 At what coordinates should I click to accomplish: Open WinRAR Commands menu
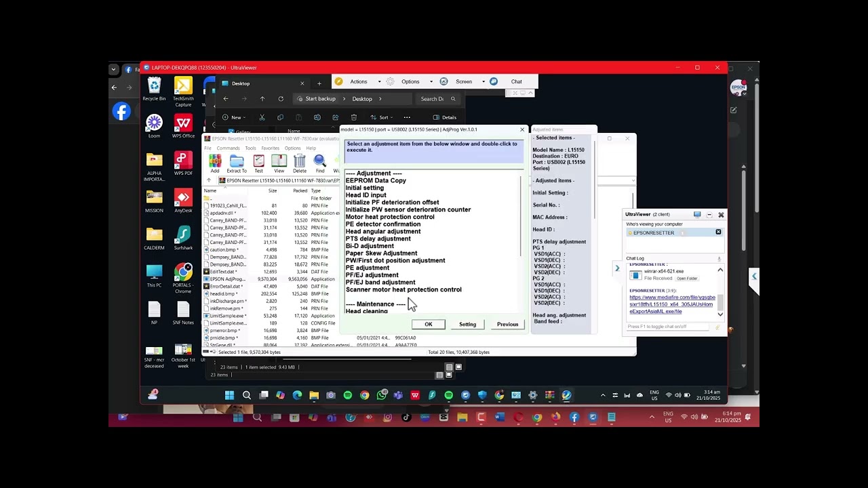(228, 148)
